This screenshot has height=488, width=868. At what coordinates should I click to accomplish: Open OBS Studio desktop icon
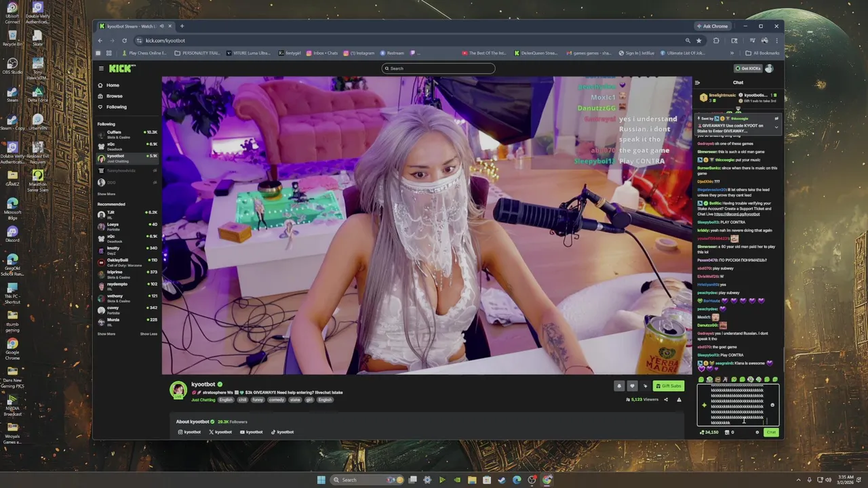(x=12, y=66)
